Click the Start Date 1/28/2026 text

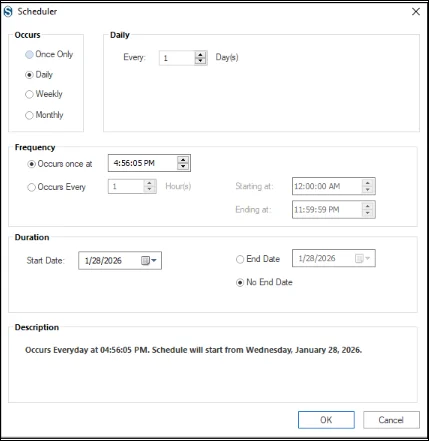103,261
